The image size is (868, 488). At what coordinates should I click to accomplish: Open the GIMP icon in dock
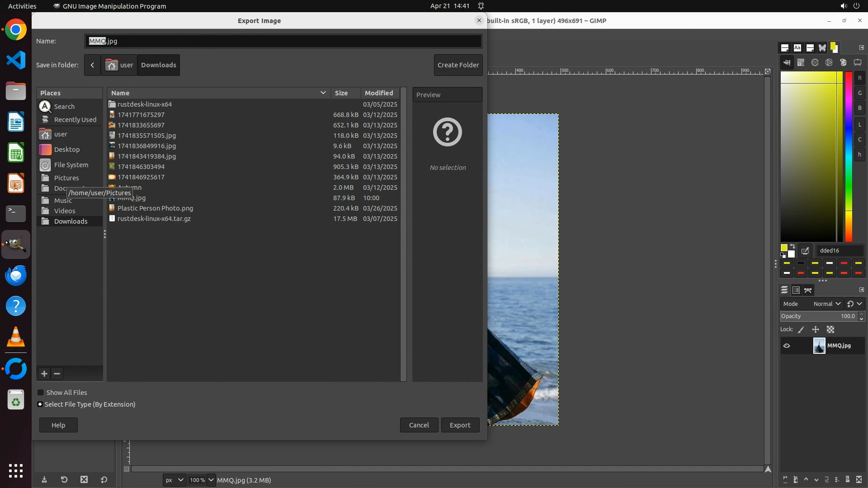point(16,244)
